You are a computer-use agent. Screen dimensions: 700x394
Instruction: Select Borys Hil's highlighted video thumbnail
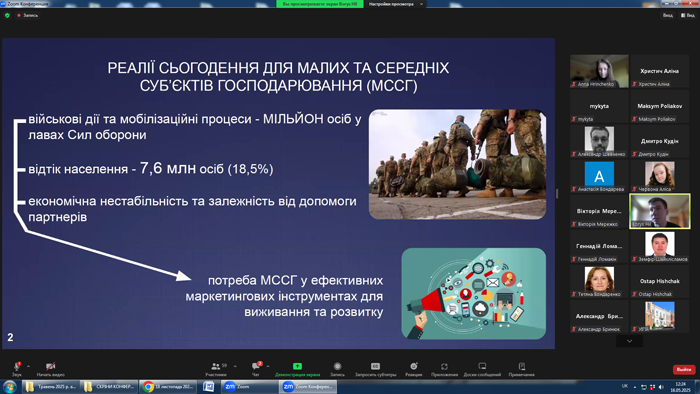click(660, 211)
